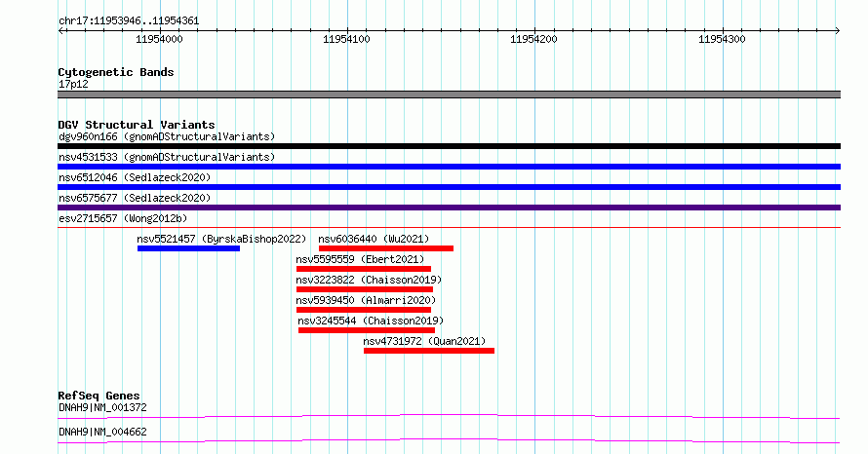
Task: Click the 11954200 ruler position label
Action: 533,39
